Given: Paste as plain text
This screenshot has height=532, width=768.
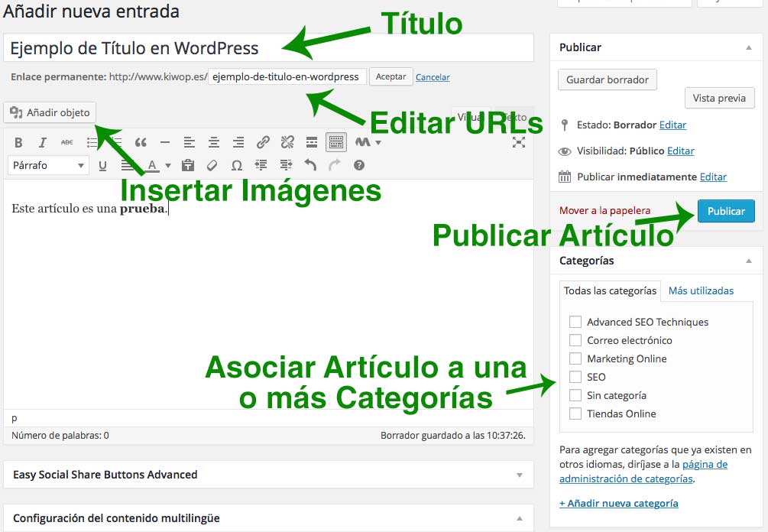Looking at the screenshot, I should coord(187,166).
